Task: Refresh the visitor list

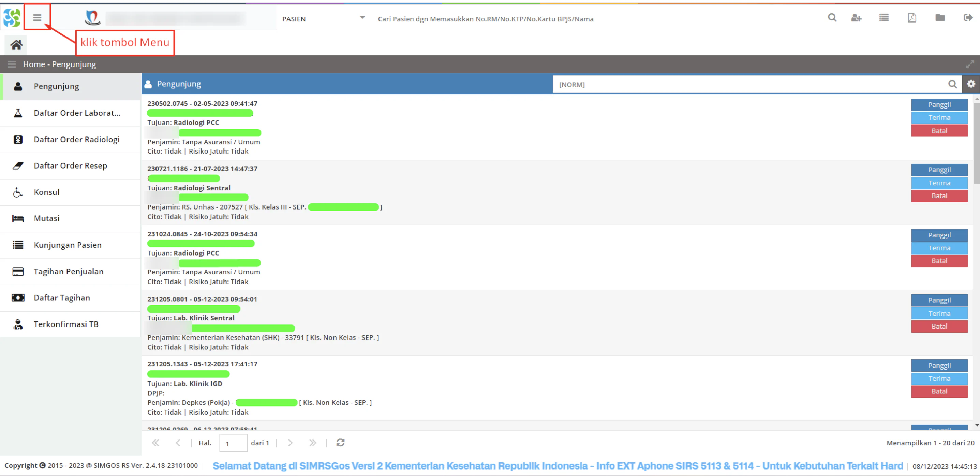Action: tap(340, 443)
